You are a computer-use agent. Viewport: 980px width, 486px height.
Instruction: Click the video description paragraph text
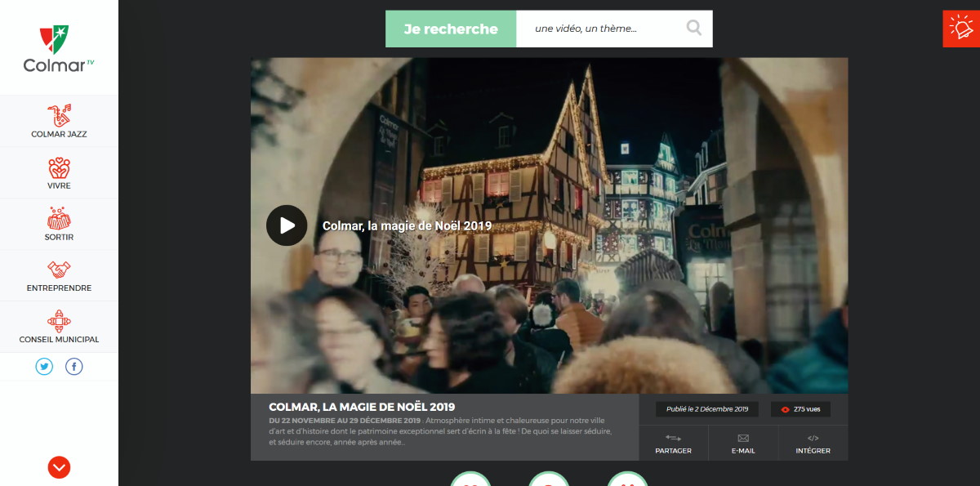(441, 431)
